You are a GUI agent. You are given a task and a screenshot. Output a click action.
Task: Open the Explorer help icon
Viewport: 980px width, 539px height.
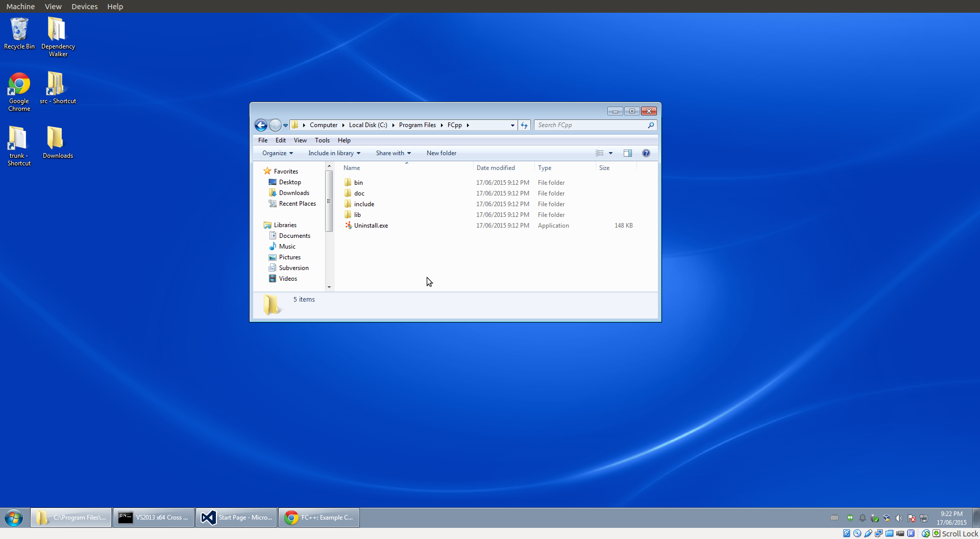[x=646, y=153]
